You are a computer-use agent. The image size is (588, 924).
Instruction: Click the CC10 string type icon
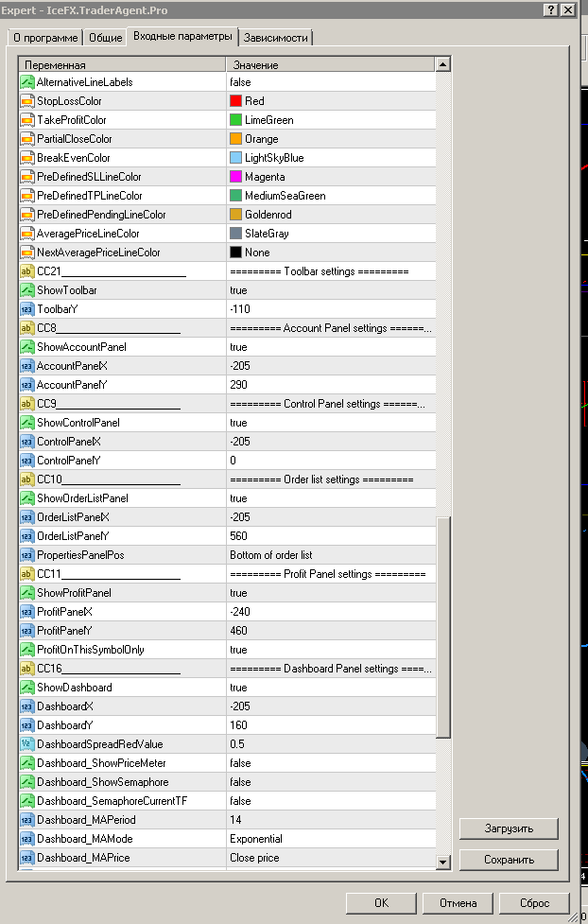point(27,479)
